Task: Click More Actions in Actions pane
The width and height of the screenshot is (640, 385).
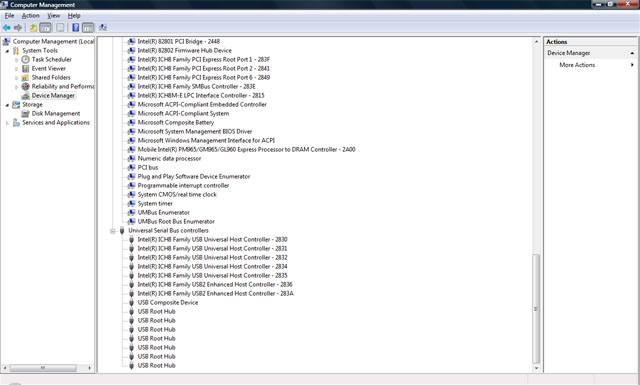Action: (x=577, y=65)
